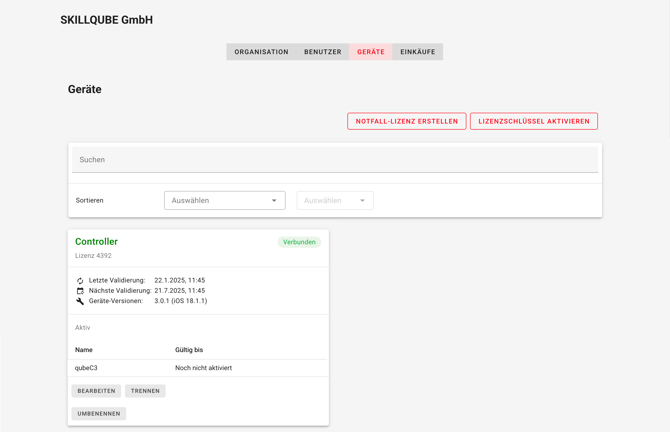Switch to the Benutzer tab
This screenshot has height=432, width=670.
[323, 52]
